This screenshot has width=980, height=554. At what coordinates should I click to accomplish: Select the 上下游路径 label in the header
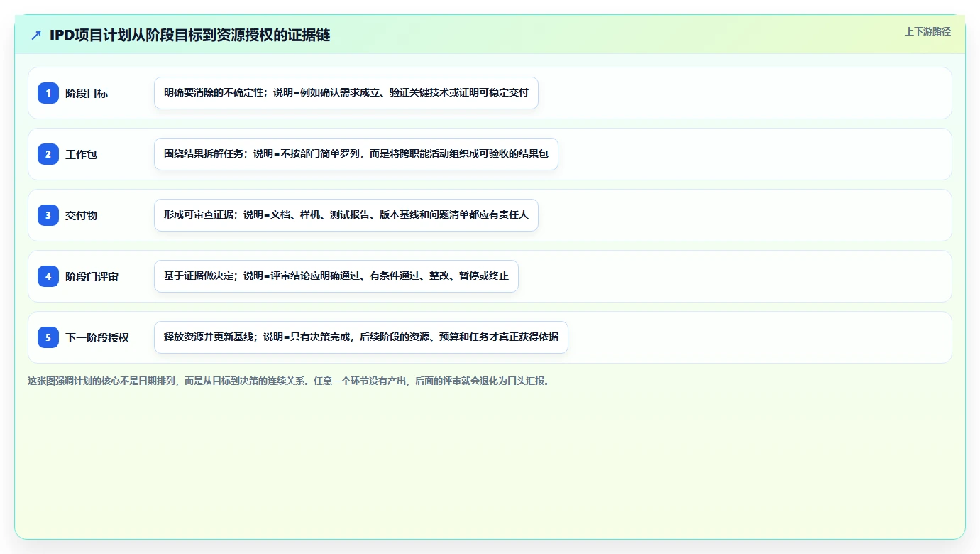[x=927, y=31]
